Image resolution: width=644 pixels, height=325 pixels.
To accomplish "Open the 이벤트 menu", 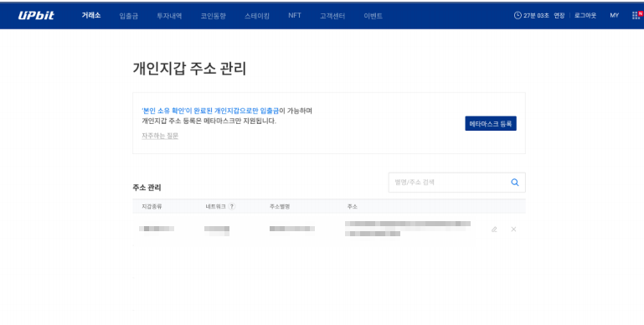I will (x=373, y=16).
